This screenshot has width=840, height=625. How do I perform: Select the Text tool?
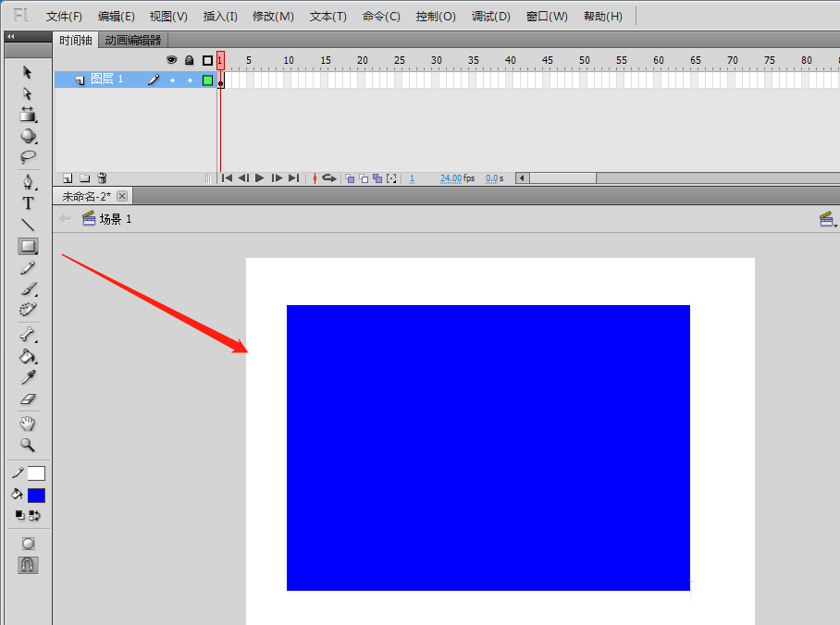tap(28, 203)
